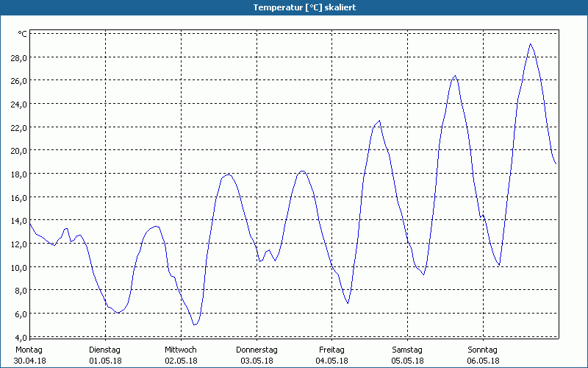Click the "Mittwoch" day label
Screen dimensions: 588x368
point(181,350)
